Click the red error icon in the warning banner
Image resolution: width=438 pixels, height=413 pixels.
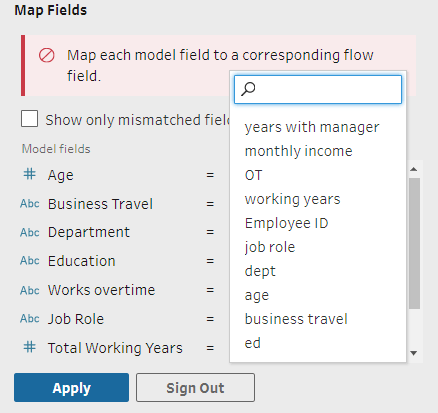coord(46,55)
